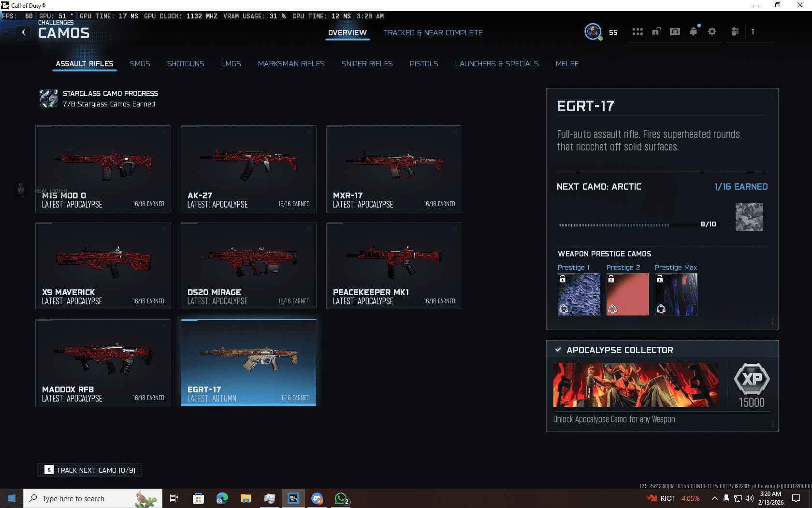Select the Overview tab
The image size is (812, 508).
[x=348, y=32]
